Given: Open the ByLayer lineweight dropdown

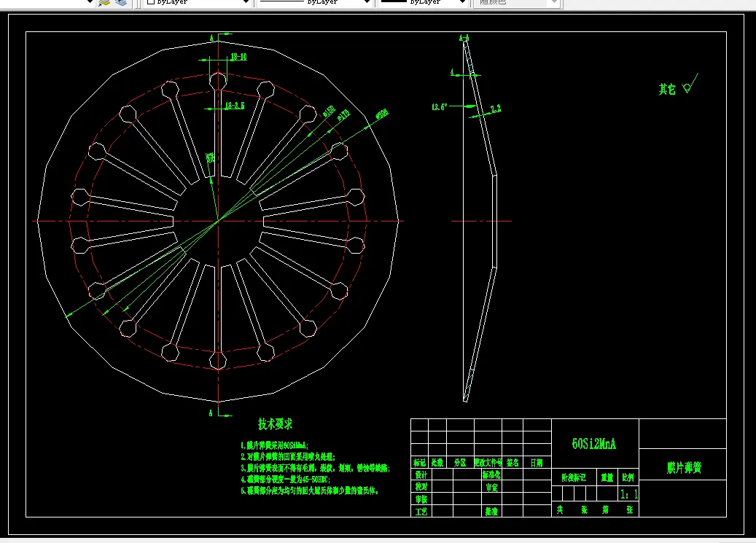Looking at the screenshot, I should [424, 2].
